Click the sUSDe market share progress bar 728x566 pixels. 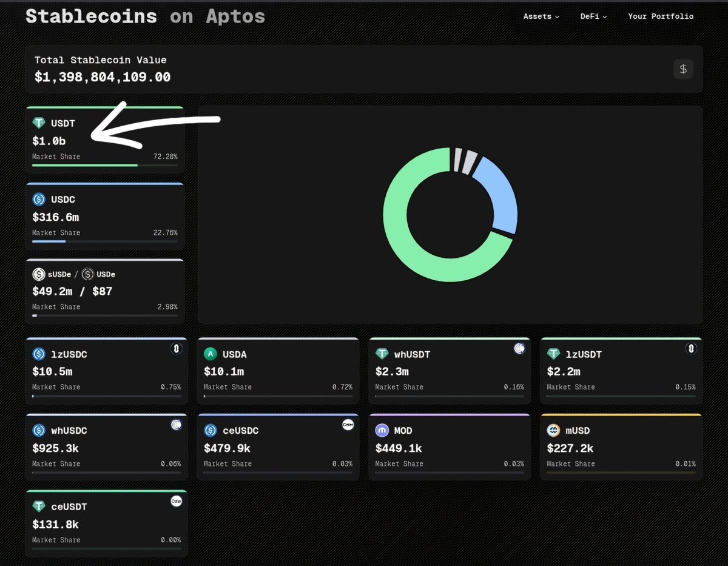(x=105, y=315)
